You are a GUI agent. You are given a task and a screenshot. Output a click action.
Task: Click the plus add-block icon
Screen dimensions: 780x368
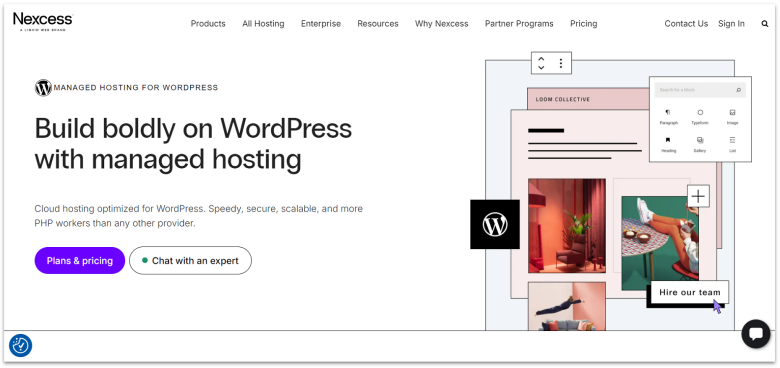coord(698,196)
